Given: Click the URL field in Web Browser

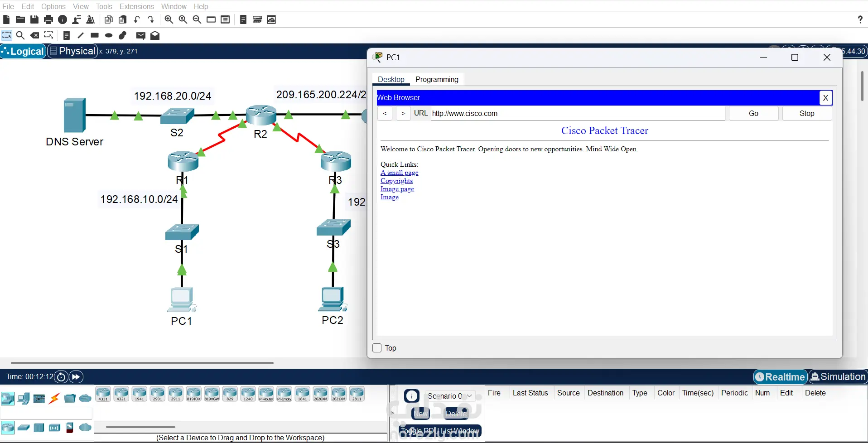Looking at the screenshot, I should pos(578,113).
